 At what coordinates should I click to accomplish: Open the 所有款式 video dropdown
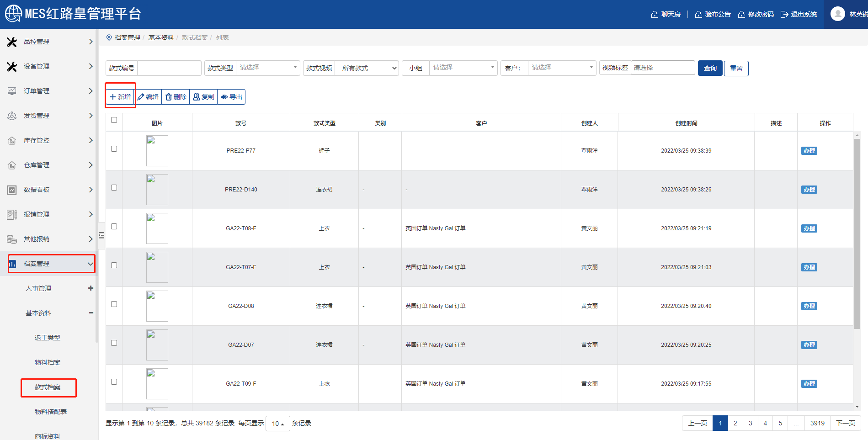tap(367, 68)
